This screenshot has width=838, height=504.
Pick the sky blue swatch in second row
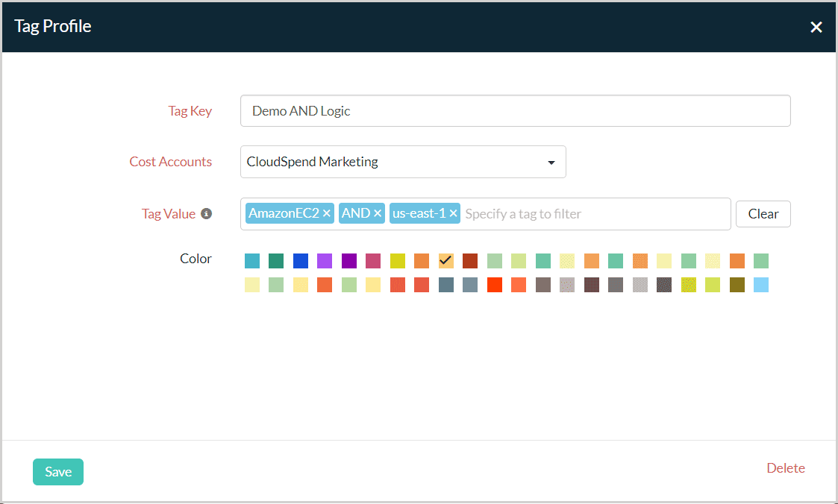pyautogui.click(x=761, y=285)
